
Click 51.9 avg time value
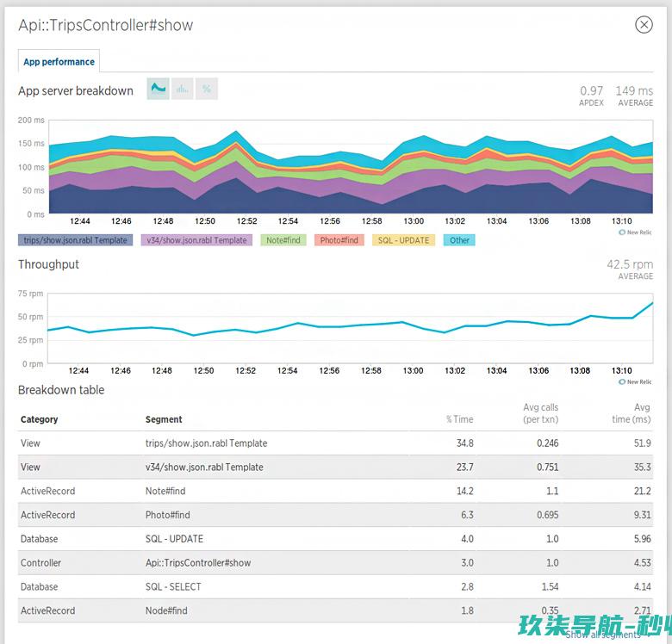click(x=643, y=443)
